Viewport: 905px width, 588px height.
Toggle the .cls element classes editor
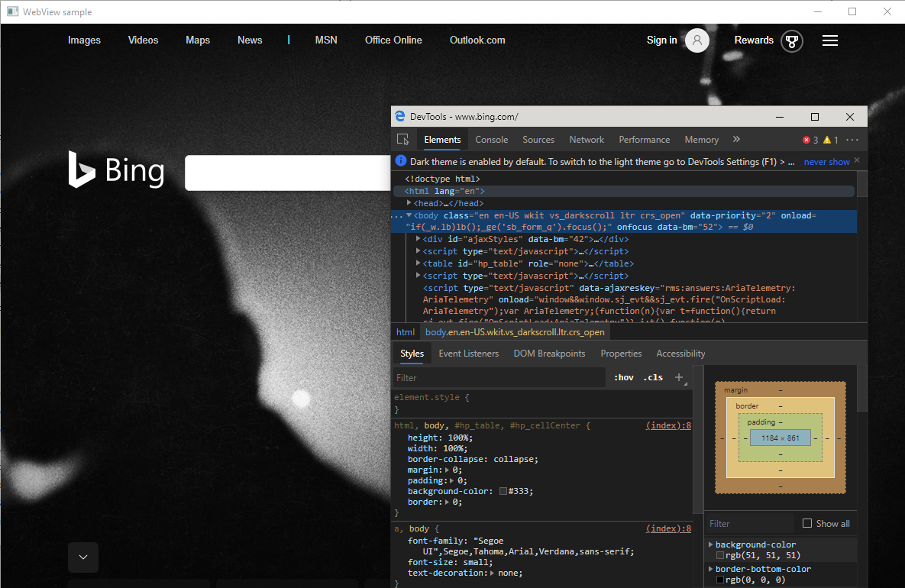click(653, 376)
